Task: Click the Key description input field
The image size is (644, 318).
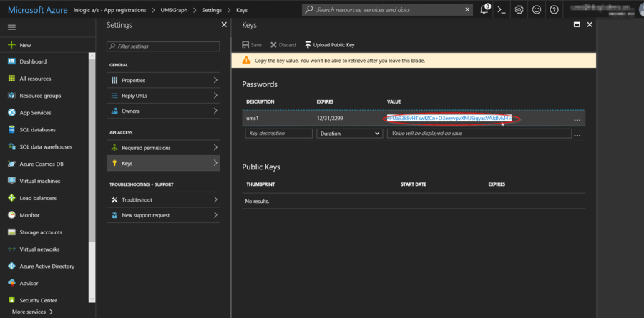Action: (278, 134)
